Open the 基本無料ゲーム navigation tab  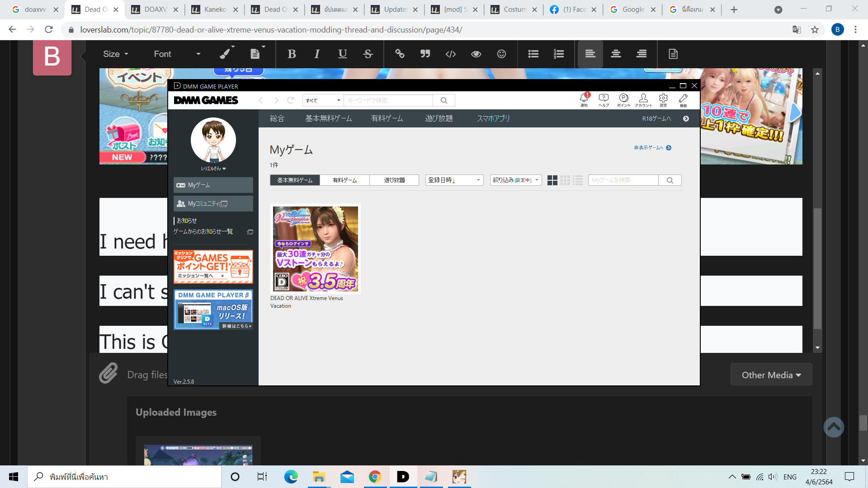tap(329, 118)
